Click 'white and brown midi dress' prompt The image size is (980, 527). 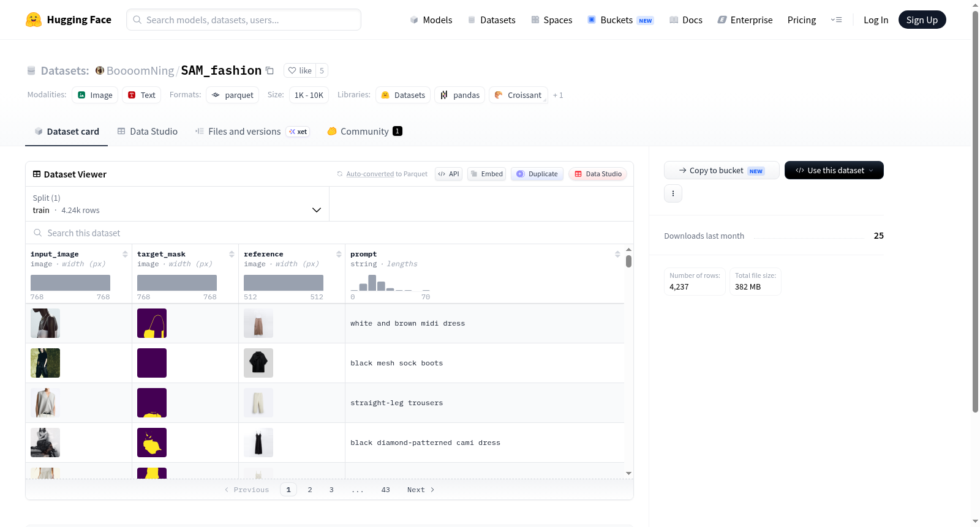tap(407, 323)
